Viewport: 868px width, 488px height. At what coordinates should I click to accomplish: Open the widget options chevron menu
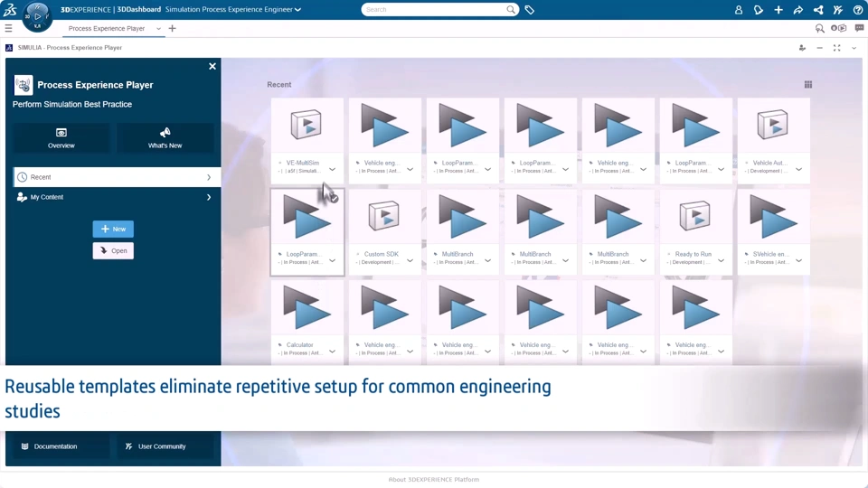(854, 48)
